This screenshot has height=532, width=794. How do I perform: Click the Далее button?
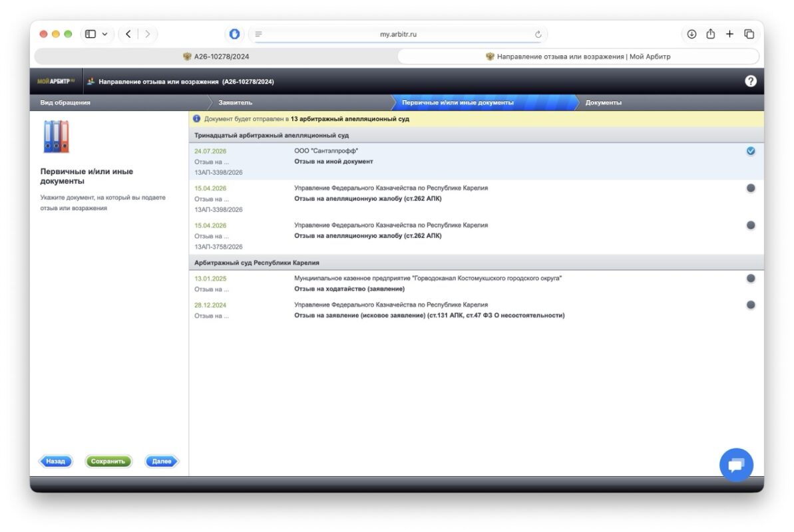point(162,461)
